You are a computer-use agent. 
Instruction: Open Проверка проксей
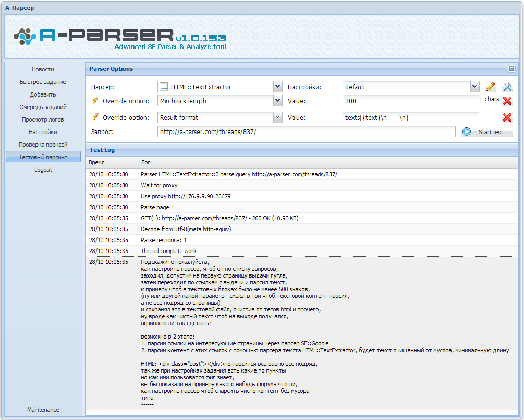43,145
